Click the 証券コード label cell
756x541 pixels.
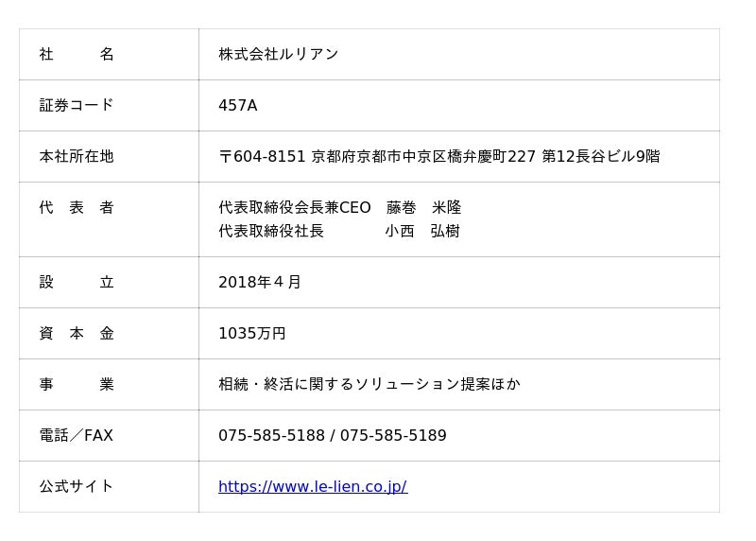[77, 105]
